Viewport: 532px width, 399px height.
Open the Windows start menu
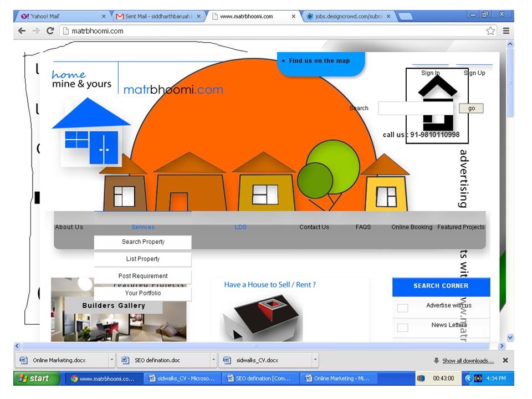click(37, 378)
